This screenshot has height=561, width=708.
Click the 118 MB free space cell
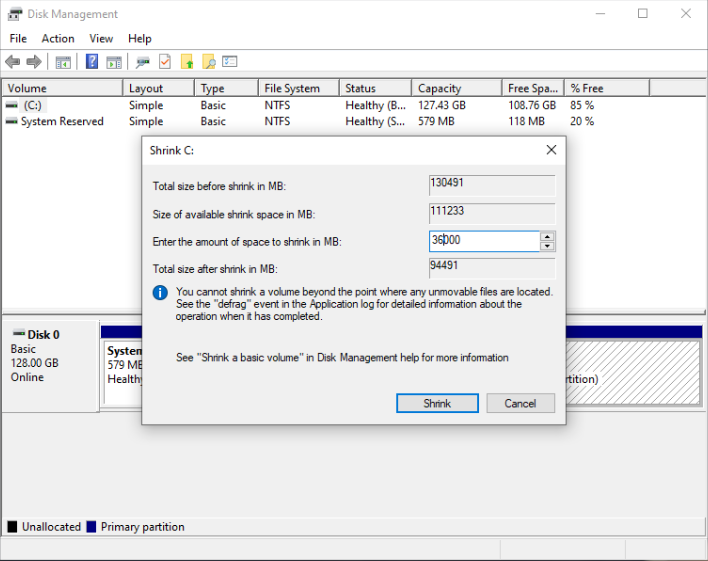(526, 121)
